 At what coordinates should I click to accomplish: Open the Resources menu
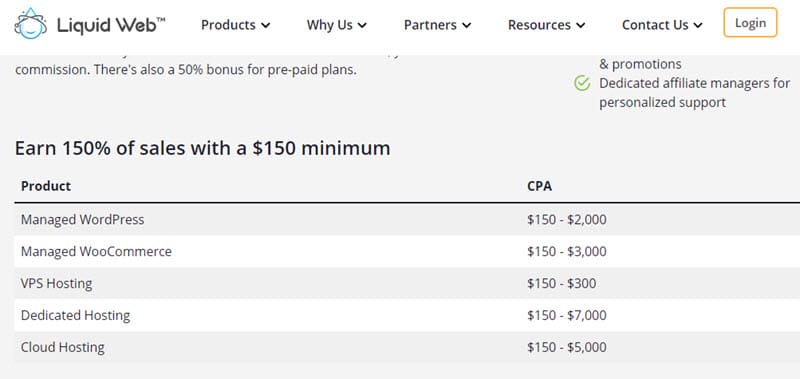[x=546, y=25]
